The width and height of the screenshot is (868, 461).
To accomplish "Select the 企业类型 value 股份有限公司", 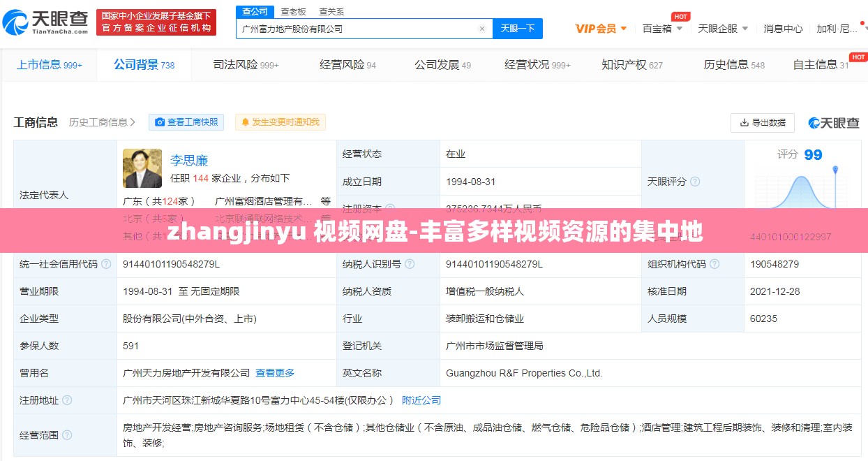I will click(x=190, y=319).
